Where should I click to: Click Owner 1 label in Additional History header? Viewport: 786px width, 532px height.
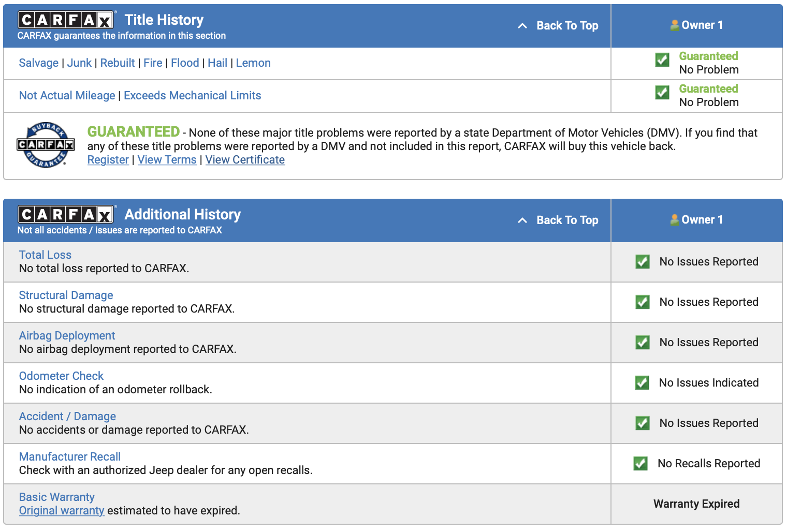702,220
